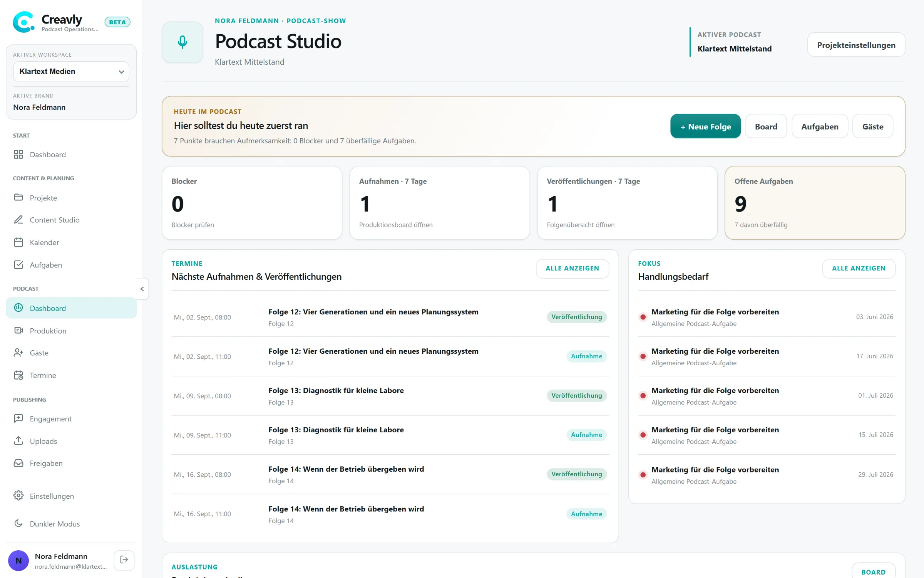
Task: Toggle Dunkler Modus
Action: tap(71, 524)
